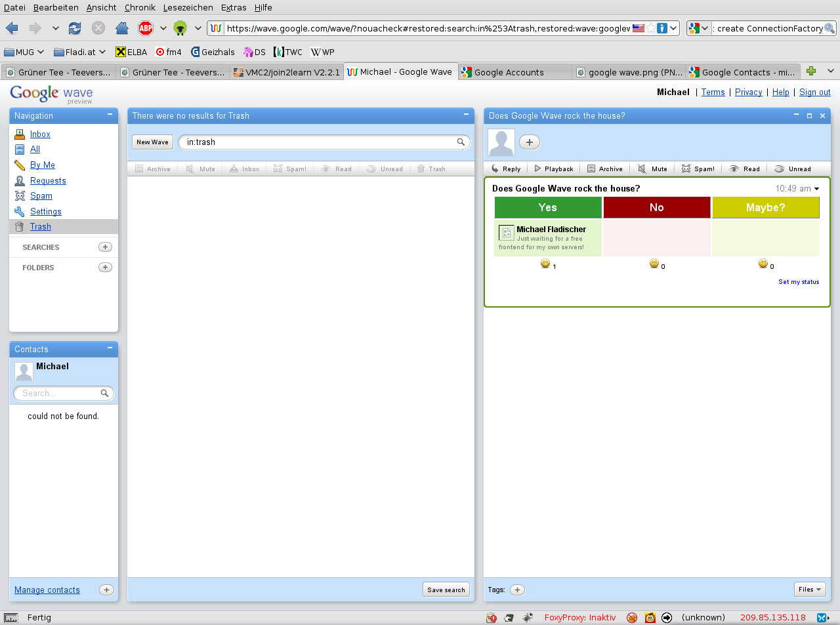The image size is (840, 625).
Task: Go back with the browser back arrow
Action: [x=12, y=28]
